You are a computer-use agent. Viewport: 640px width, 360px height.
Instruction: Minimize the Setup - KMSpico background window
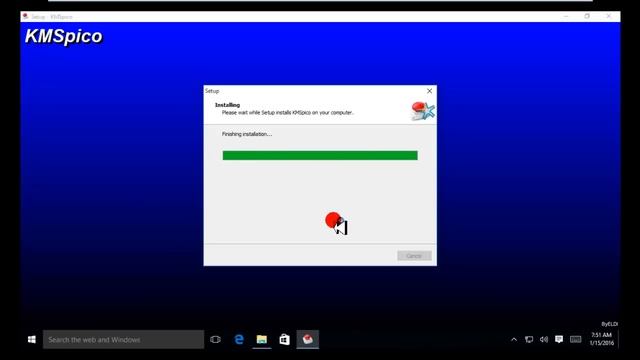(x=566, y=16)
